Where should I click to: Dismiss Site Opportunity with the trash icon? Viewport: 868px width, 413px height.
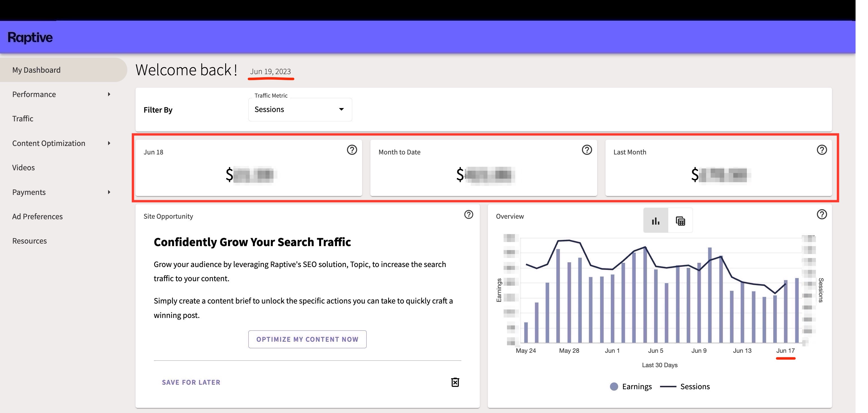[455, 382]
